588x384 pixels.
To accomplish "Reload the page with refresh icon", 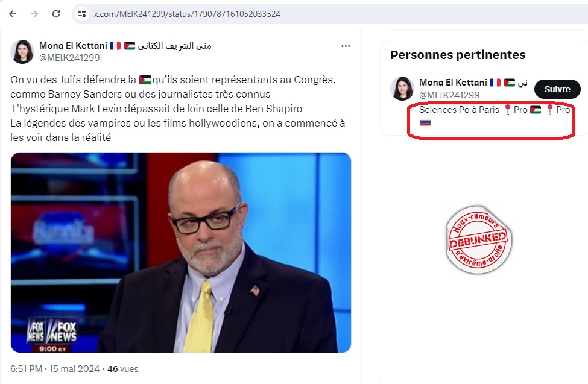I will click(56, 14).
